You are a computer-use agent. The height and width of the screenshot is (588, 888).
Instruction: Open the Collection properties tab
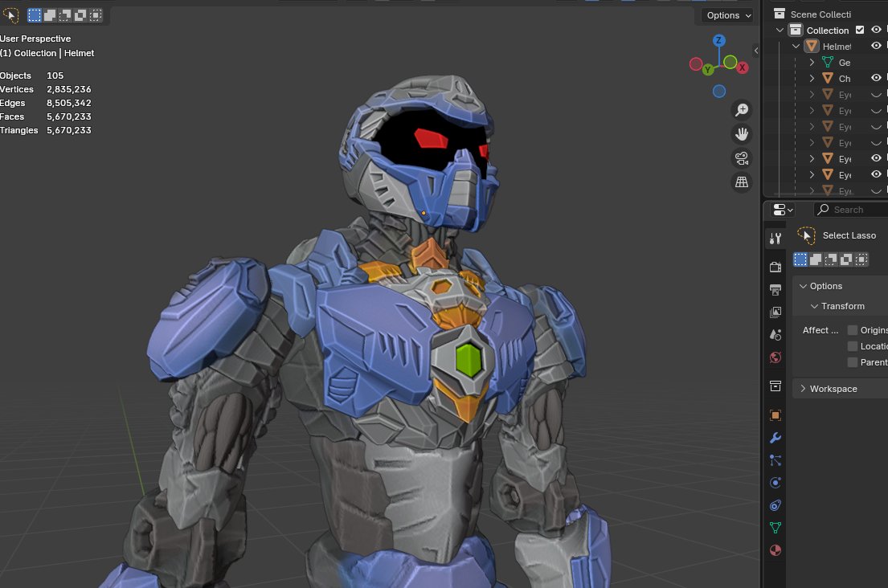[775, 386]
